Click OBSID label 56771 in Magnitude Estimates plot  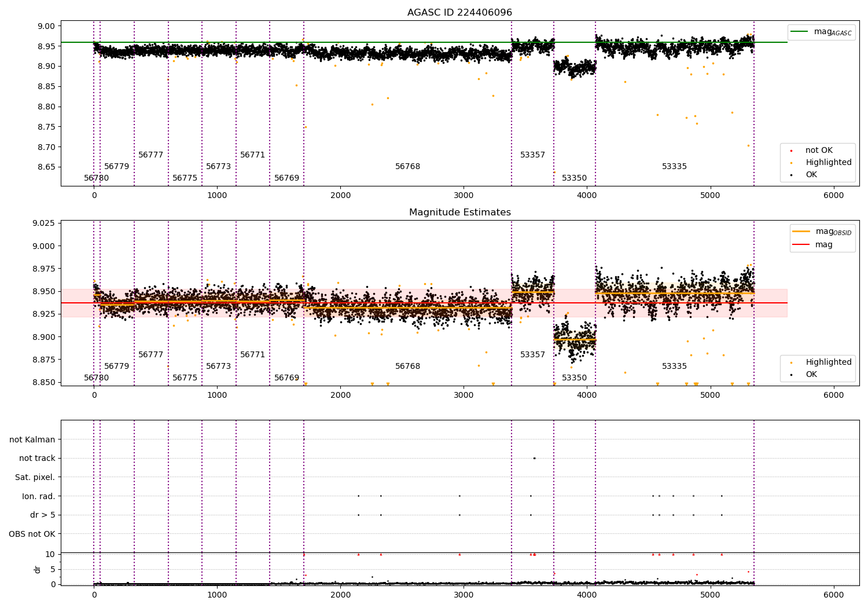tap(252, 355)
